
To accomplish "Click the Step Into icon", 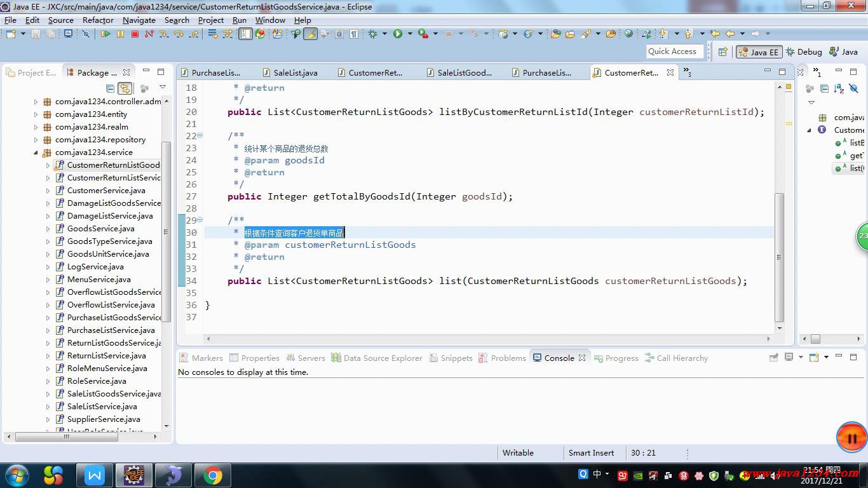I will pyautogui.click(x=163, y=34).
